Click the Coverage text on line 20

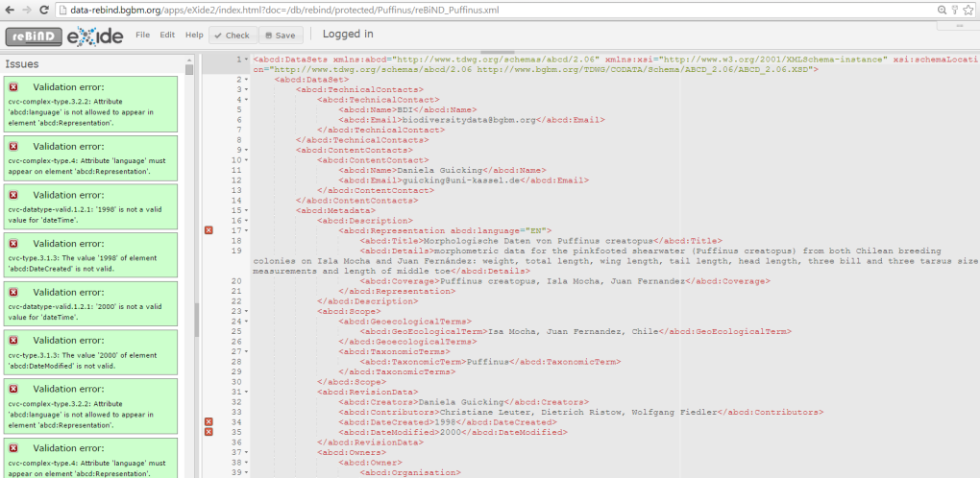[x=563, y=281]
